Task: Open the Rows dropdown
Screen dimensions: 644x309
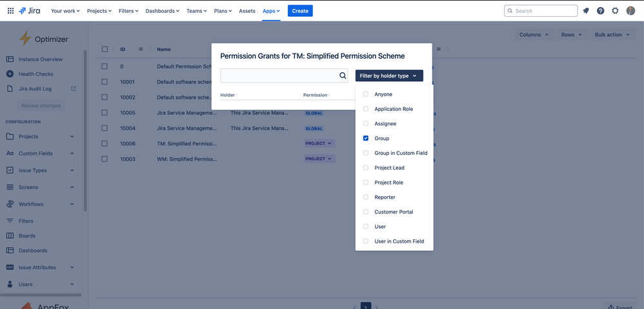Action: coord(572,35)
